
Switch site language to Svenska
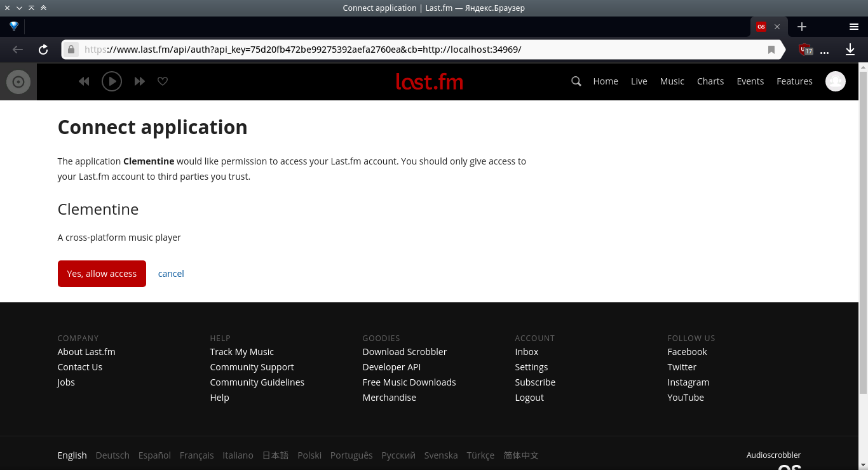441,455
